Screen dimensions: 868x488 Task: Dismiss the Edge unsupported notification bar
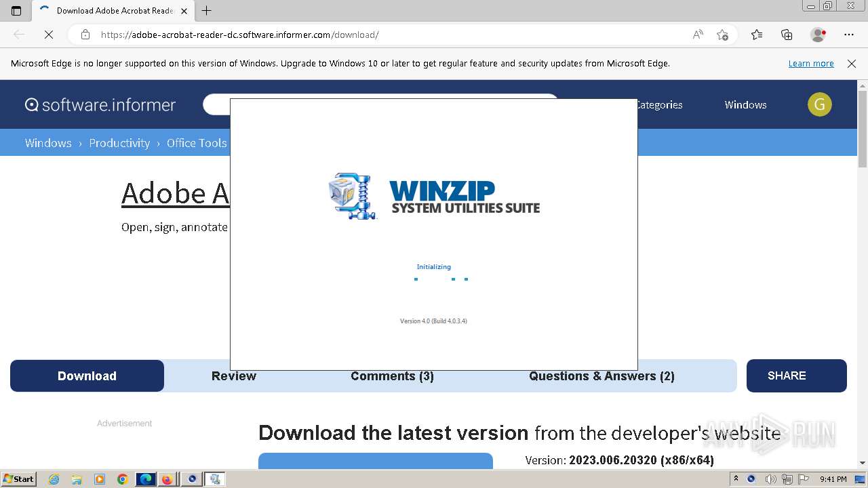pyautogui.click(x=852, y=64)
